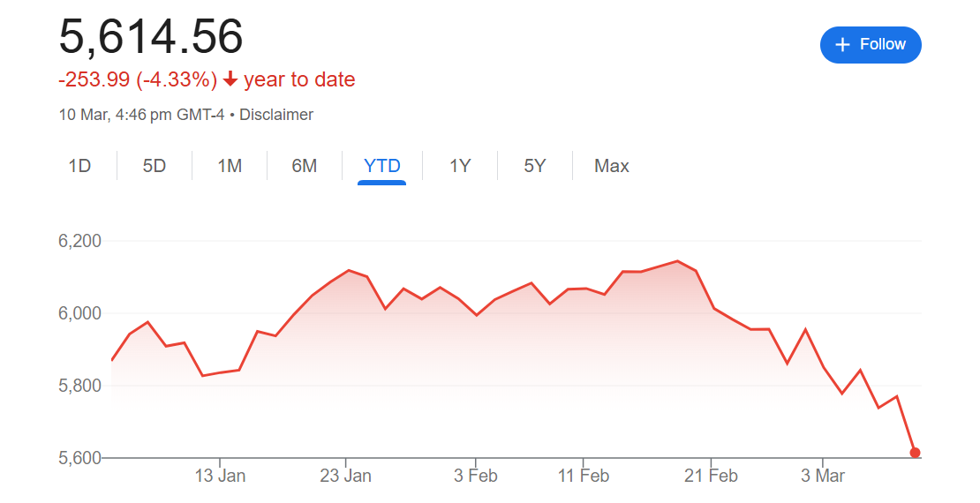The width and height of the screenshot is (980, 503).
Task: Click the 23 Jan axis label
Action: pyautogui.click(x=346, y=477)
